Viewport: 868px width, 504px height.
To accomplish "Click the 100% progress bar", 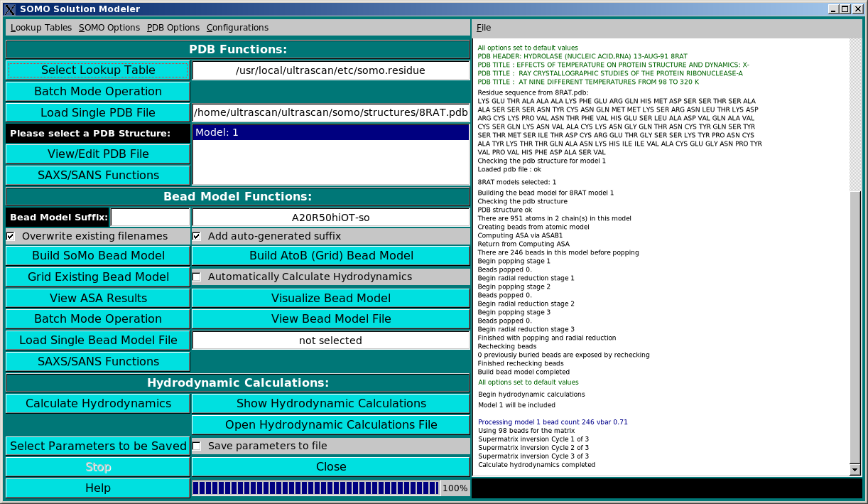I will click(316, 488).
